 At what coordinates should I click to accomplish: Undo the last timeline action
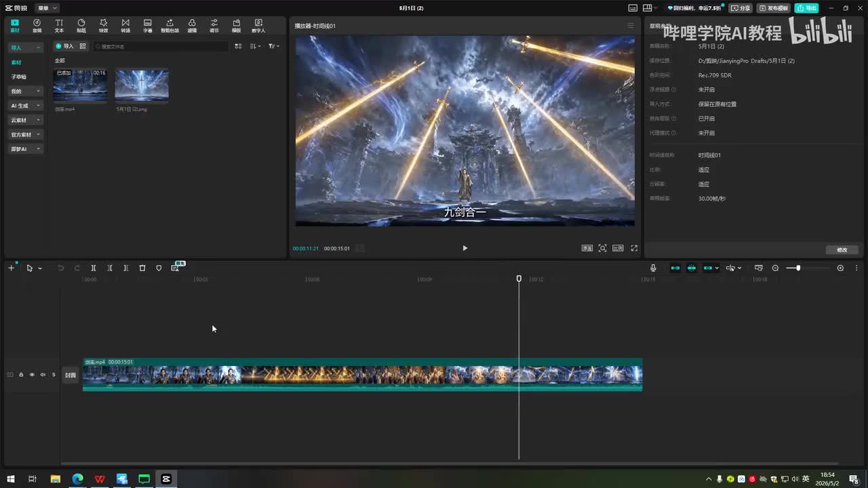pyautogui.click(x=60, y=268)
